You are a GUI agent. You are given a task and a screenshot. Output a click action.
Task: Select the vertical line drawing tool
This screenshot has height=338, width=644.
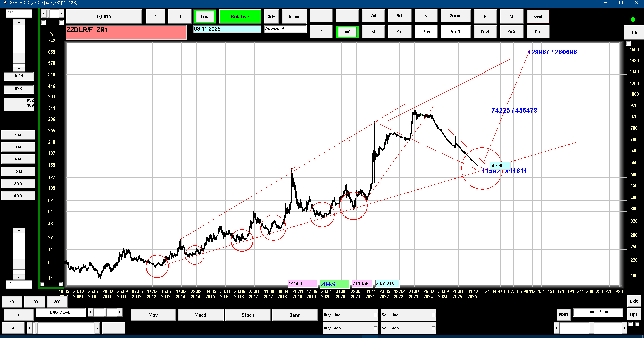(x=321, y=16)
